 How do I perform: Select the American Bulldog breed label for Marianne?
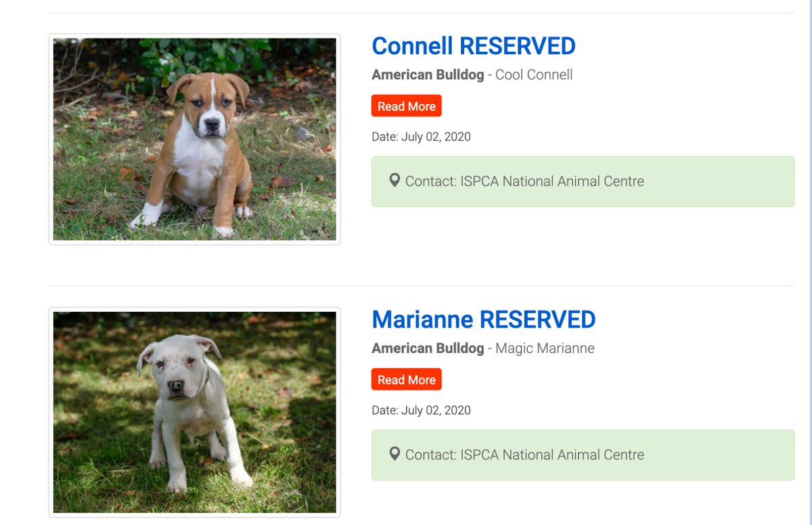tap(428, 348)
